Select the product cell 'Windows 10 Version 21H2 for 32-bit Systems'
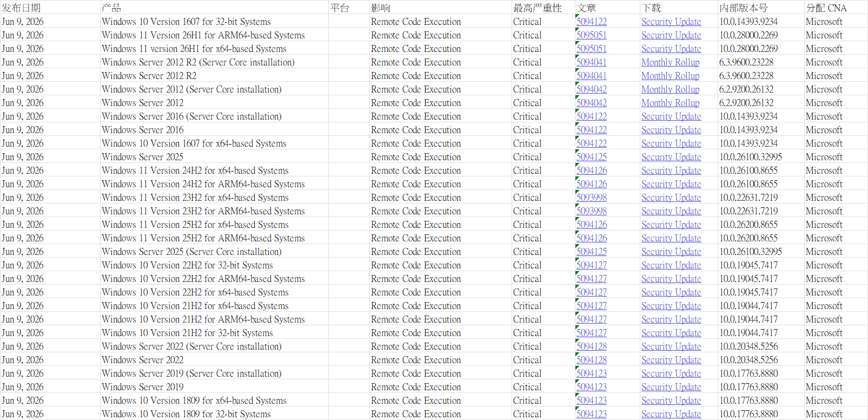The height and width of the screenshot is (420, 868). (214, 333)
